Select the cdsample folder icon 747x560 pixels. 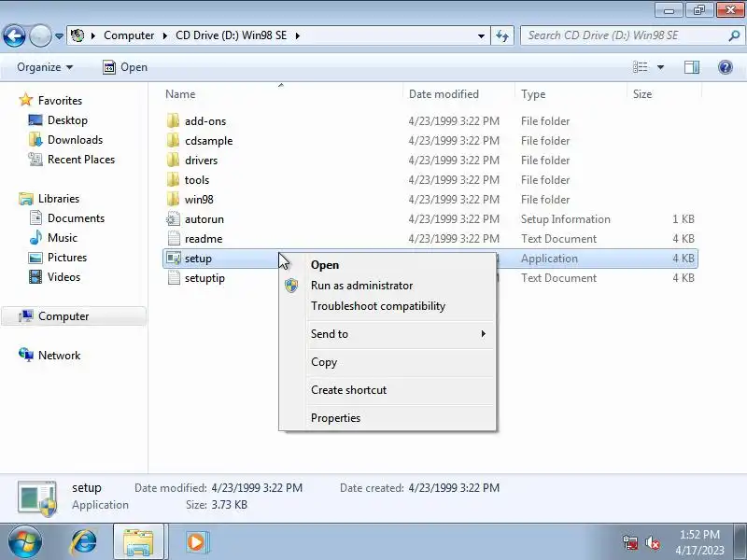click(x=173, y=141)
